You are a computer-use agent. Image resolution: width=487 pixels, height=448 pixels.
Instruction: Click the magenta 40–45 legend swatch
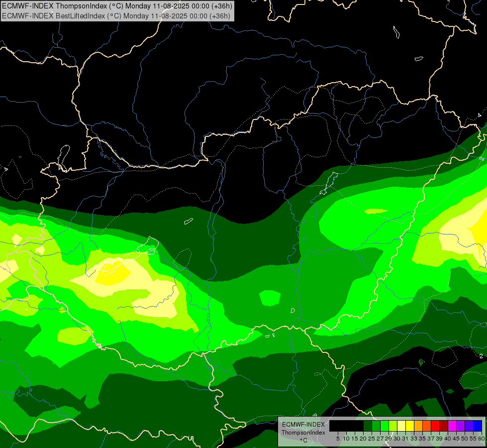[452, 426]
